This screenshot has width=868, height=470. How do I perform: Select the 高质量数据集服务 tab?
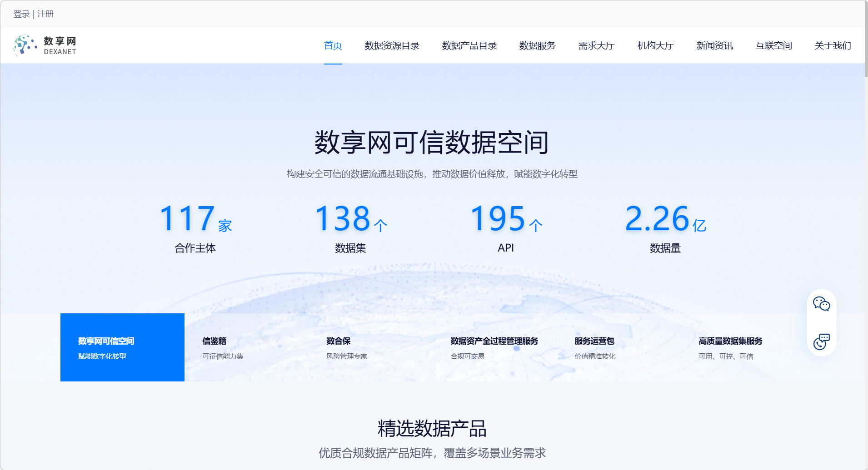pos(730,347)
